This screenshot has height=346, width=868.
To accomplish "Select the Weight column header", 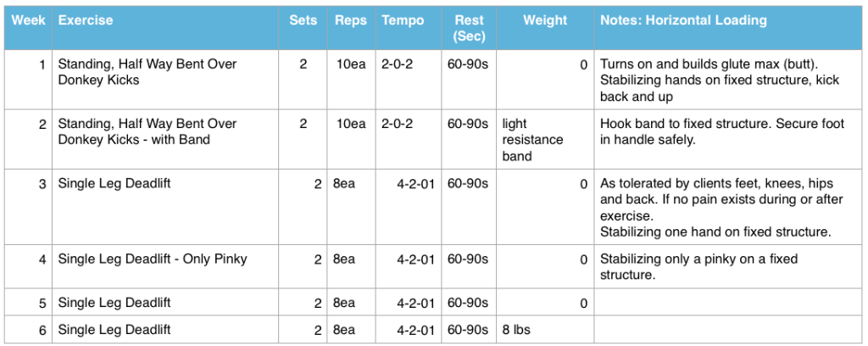I will (545, 28).
